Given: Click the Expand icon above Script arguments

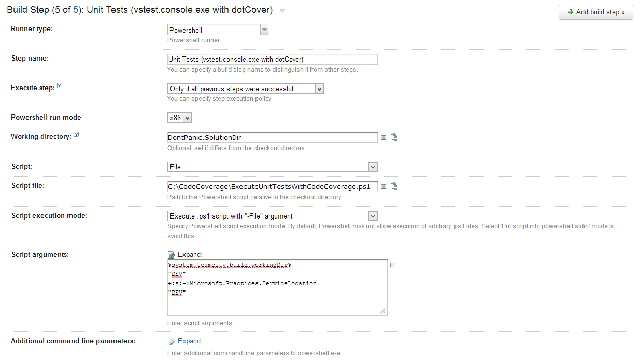Looking at the screenshot, I should 172,255.
